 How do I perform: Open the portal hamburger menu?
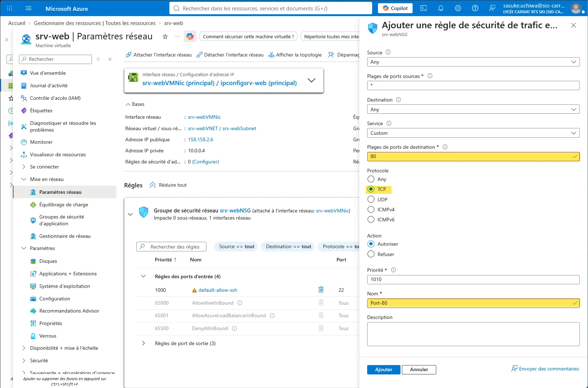[x=29, y=8]
